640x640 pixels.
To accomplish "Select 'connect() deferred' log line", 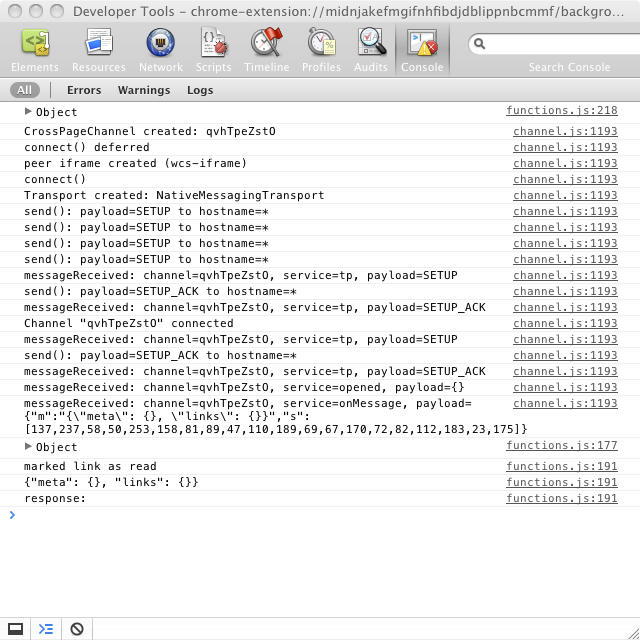I will click(x=87, y=147).
